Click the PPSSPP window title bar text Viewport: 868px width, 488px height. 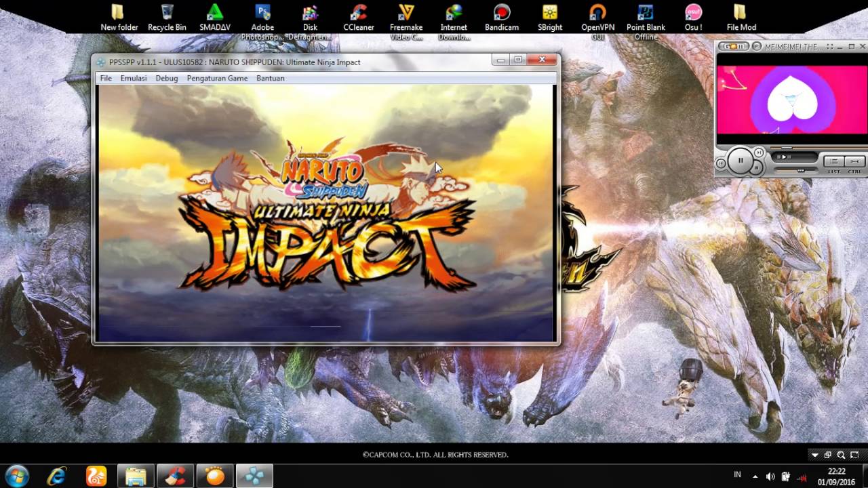click(235, 62)
